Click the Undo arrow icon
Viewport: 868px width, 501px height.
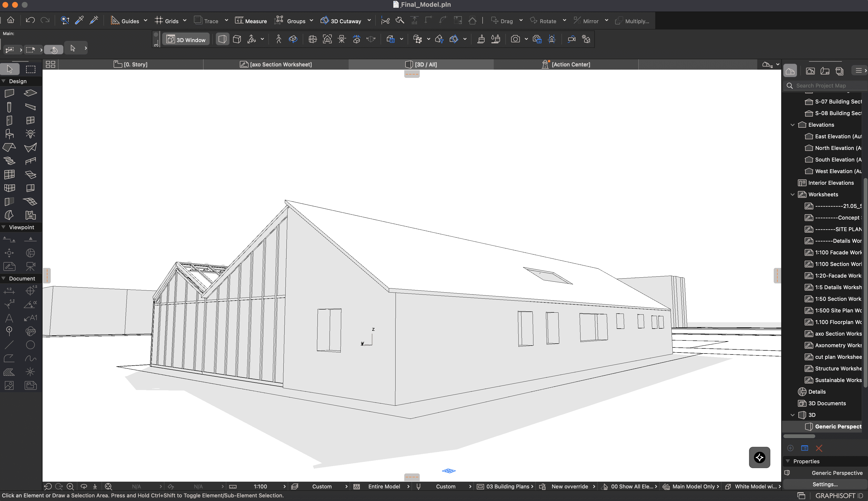30,20
